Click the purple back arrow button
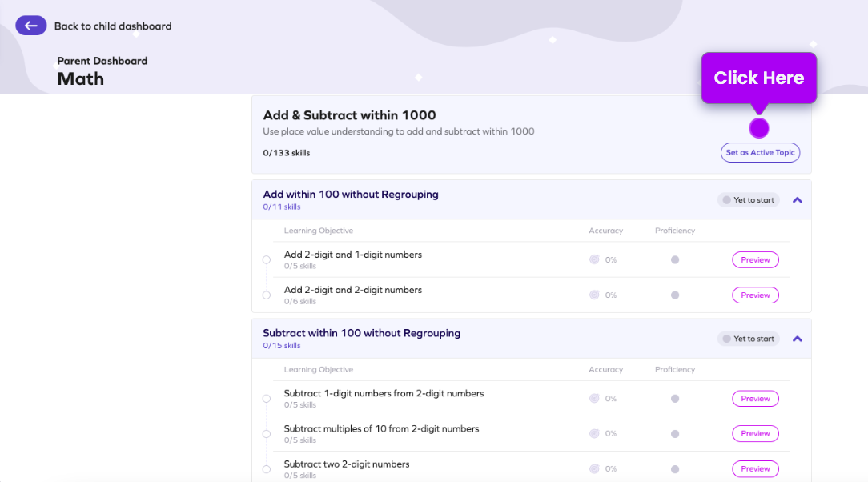This screenshot has height=482, width=868. coord(31,26)
